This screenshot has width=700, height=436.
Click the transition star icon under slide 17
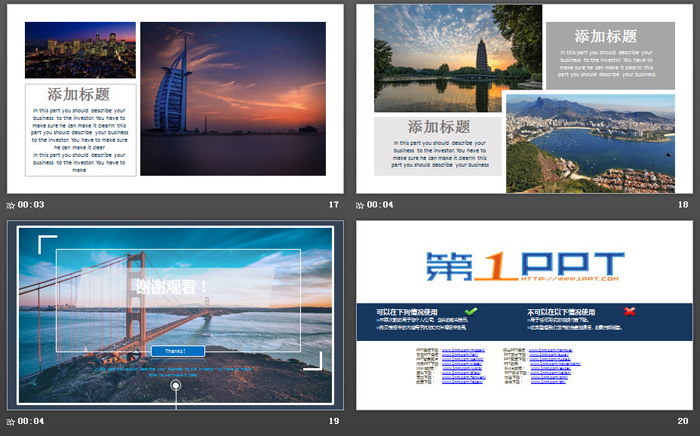[12, 205]
